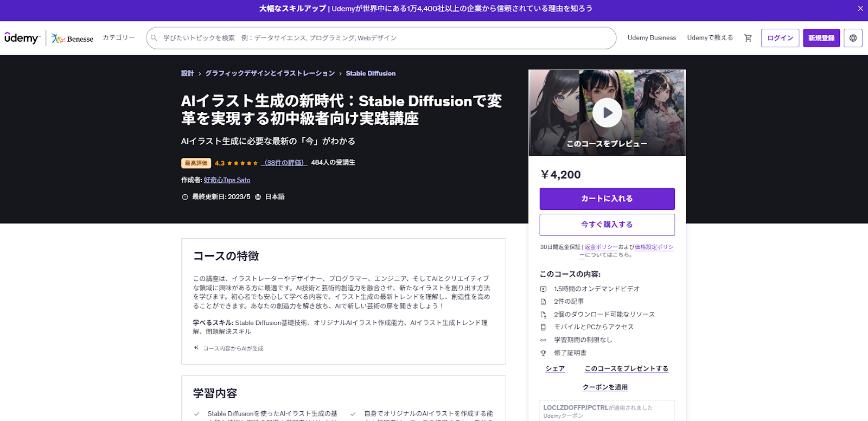Click the LOCLZDOFFPJPCTRL coupon code
The height and width of the screenshot is (421, 868).
point(576,407)
